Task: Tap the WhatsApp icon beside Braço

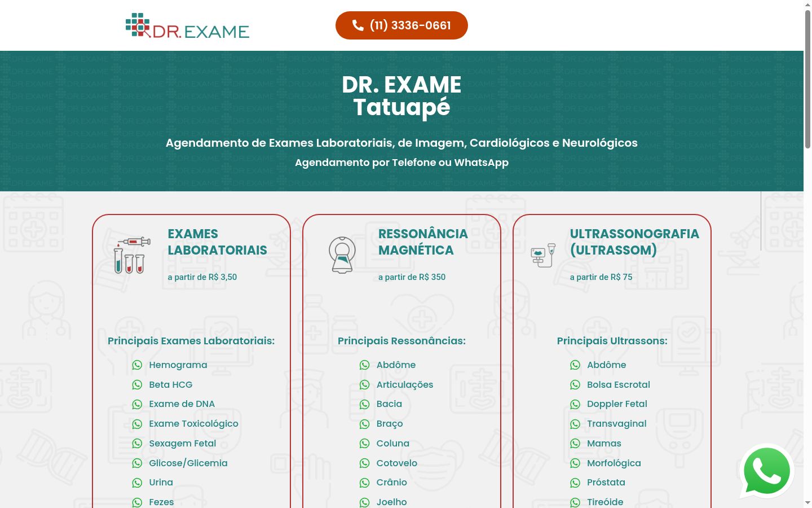Action: coord(365,424)
